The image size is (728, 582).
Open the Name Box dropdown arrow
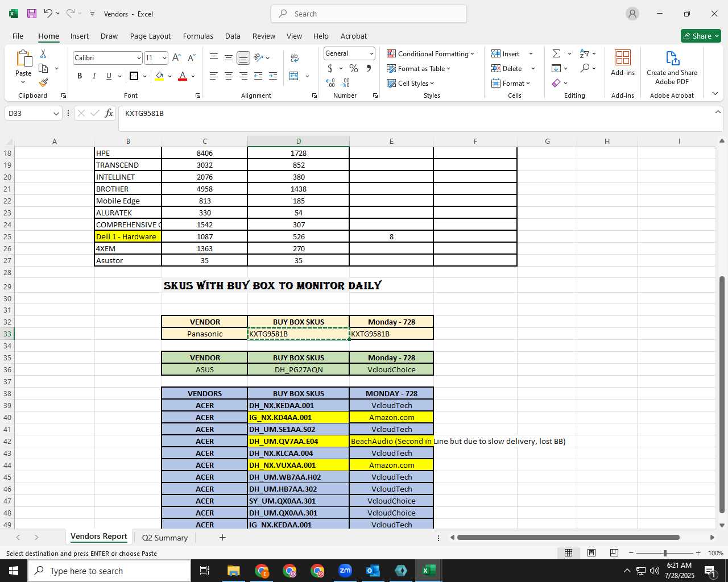(x=56, y=114)
